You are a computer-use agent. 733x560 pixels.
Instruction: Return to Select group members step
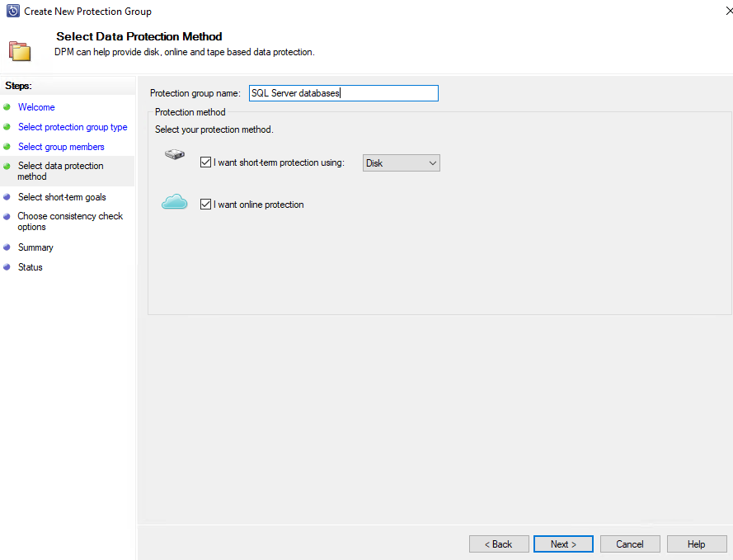point(61,147)
